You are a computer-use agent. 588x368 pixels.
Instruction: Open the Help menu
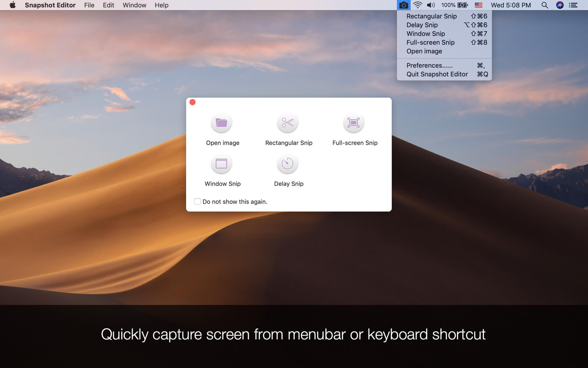(x=162, y=5)
